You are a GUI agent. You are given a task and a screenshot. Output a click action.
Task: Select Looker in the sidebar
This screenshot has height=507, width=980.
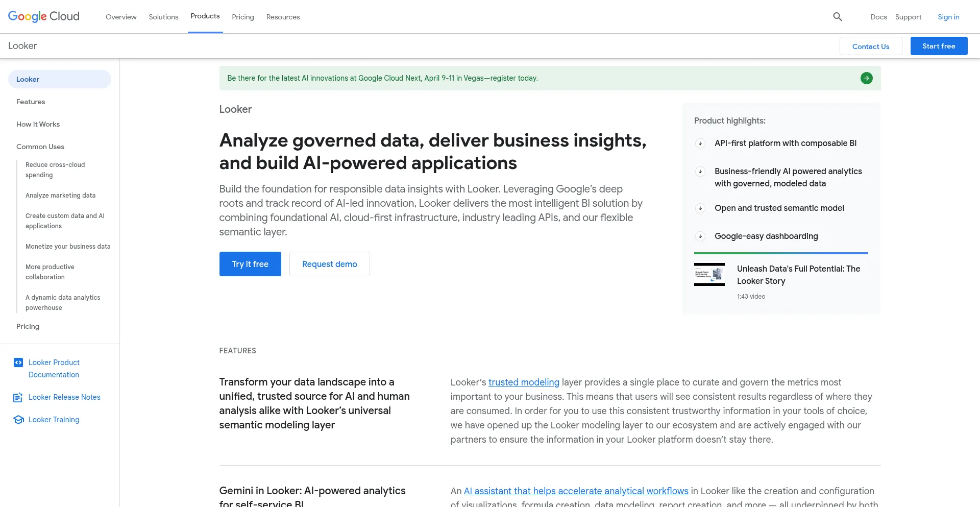60,79
